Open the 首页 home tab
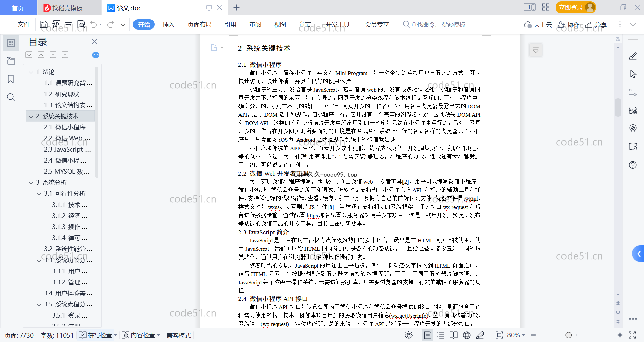This screenshot has width=644, height=342. point(18,8)
